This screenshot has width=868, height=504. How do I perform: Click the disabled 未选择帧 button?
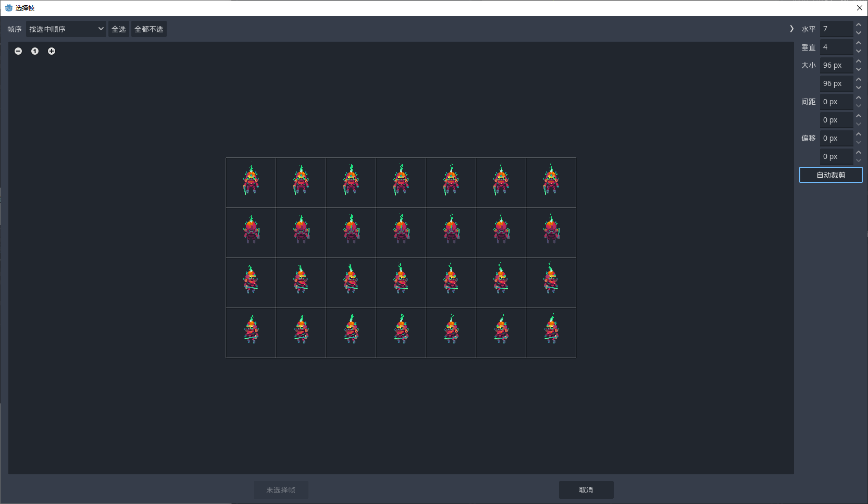[x=281, y=490]
